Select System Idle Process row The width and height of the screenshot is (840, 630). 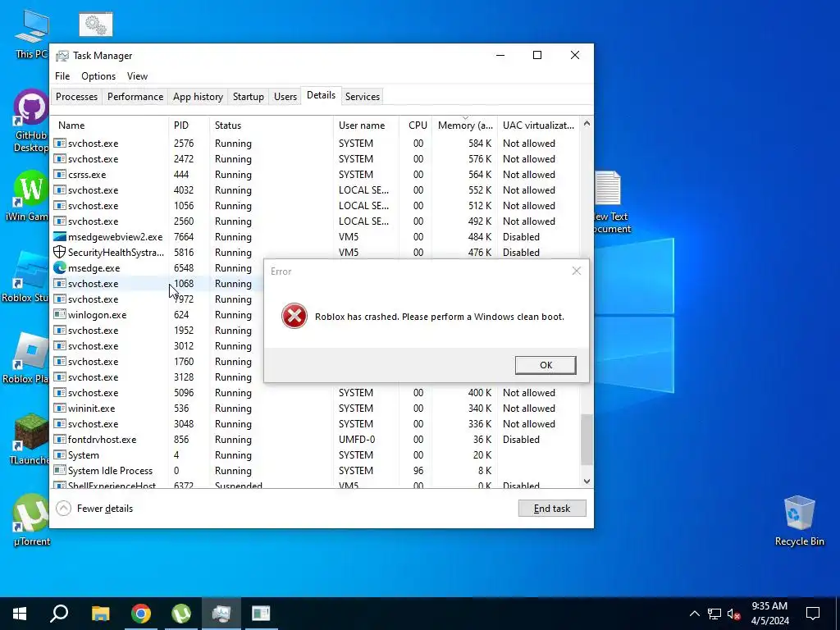click(x=316, y=470)
